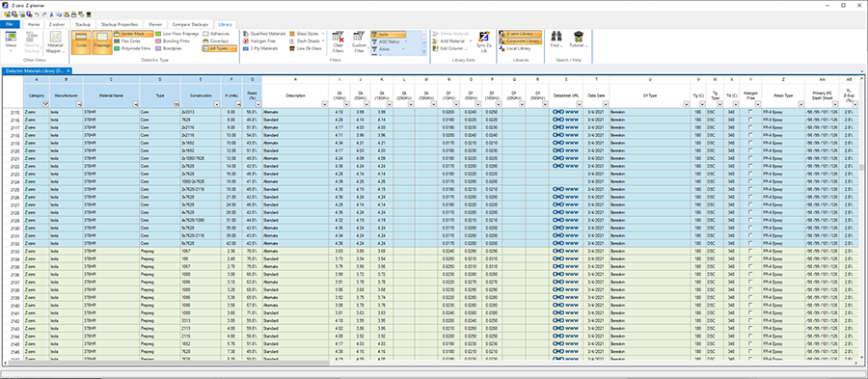The width and height of the screenshot is (868, 379).
Task: Select the Local Library
Action: click(515, 48)
